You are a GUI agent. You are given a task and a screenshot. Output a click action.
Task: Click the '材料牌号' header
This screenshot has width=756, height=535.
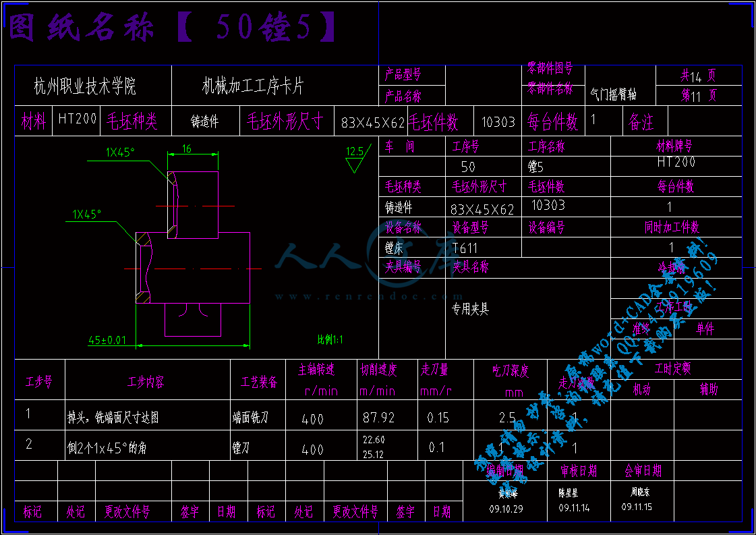click(x=674, y=146)
